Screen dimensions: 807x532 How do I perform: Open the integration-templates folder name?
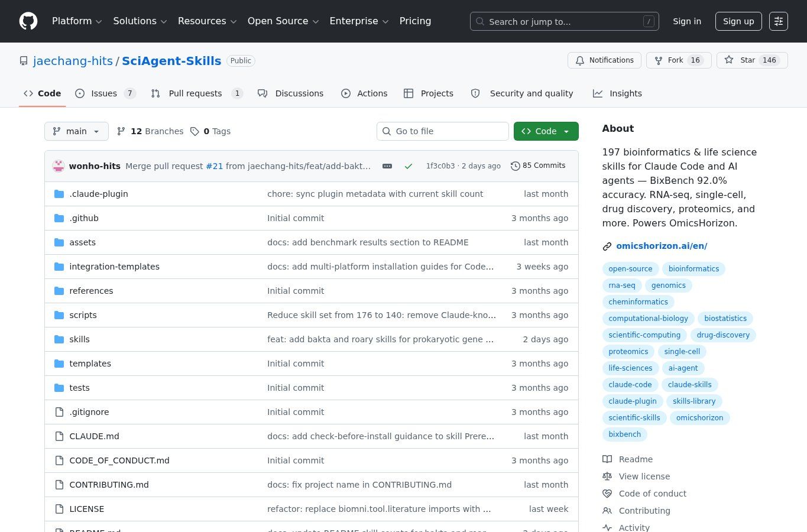(114, 267)
